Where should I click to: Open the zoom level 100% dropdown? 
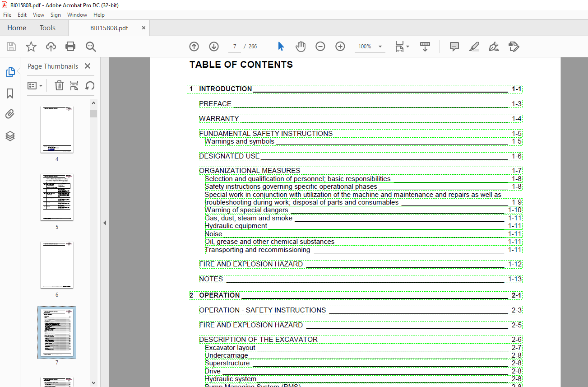[380, 47]
